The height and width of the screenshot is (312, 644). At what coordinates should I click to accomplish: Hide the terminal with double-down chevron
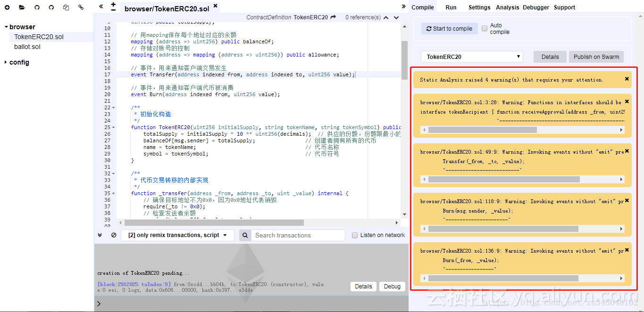coord(100,235)
